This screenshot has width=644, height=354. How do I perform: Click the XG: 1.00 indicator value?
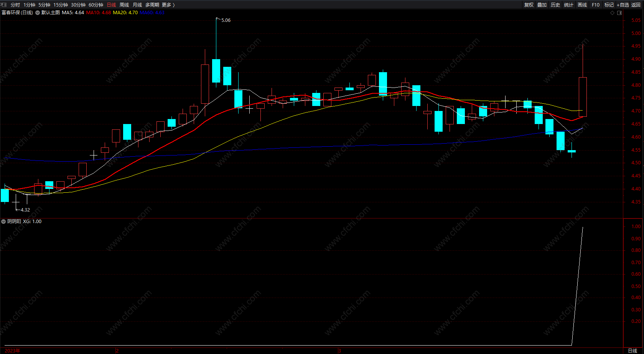[32, 222]
